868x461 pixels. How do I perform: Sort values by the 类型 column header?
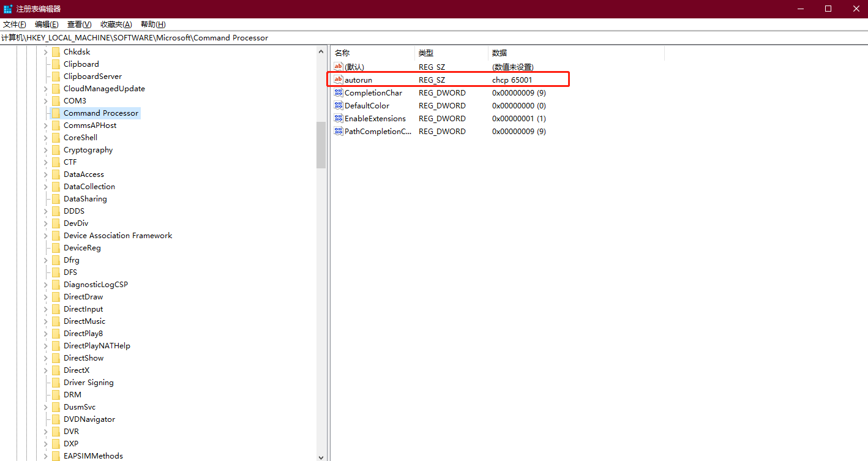point(427,53)
